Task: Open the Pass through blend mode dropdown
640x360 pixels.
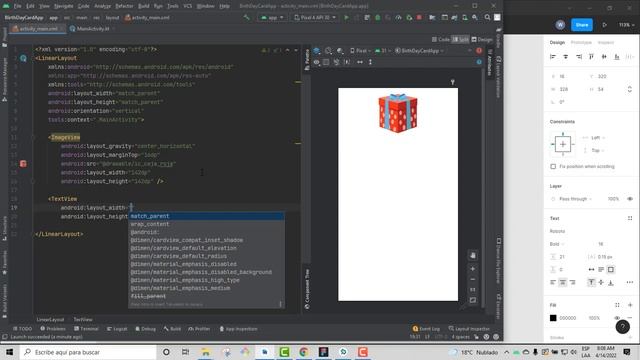Action: 576,199
